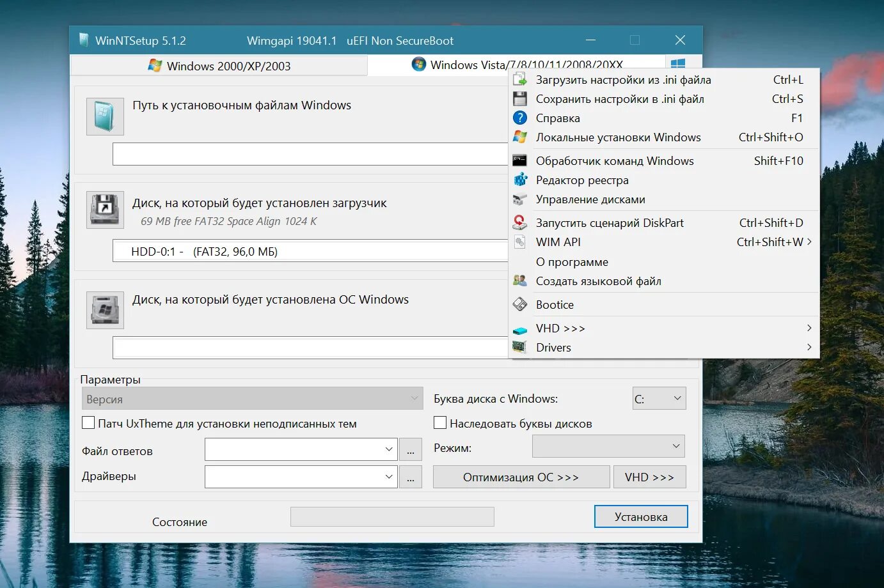Click the DiskPart script icon

tap(520, 222)
